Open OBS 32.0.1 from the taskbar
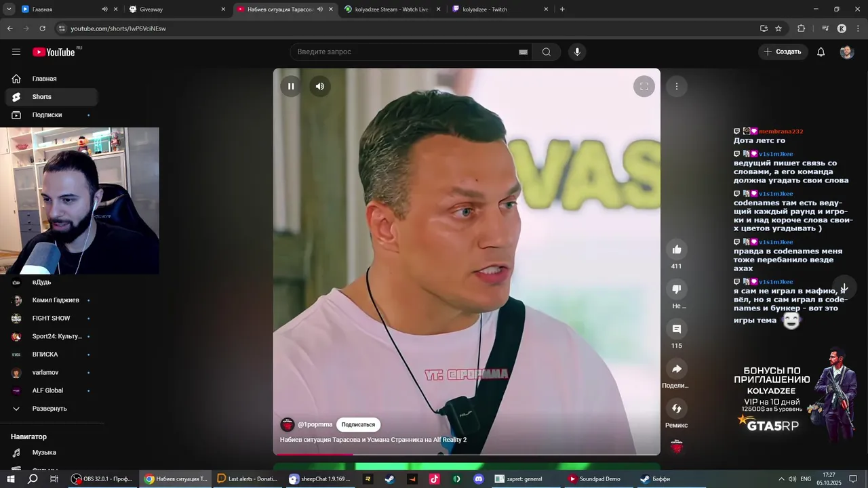This screenshot has height=488, width=868. 103,479
